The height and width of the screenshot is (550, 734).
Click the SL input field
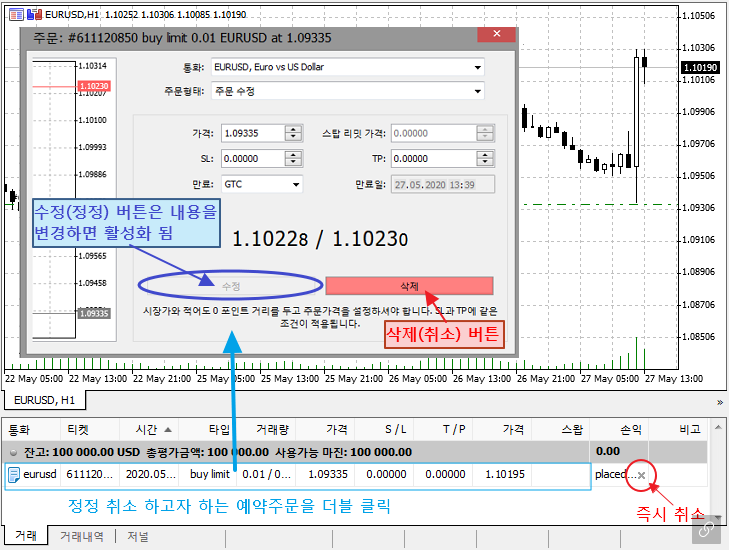[x=253, y=159]
